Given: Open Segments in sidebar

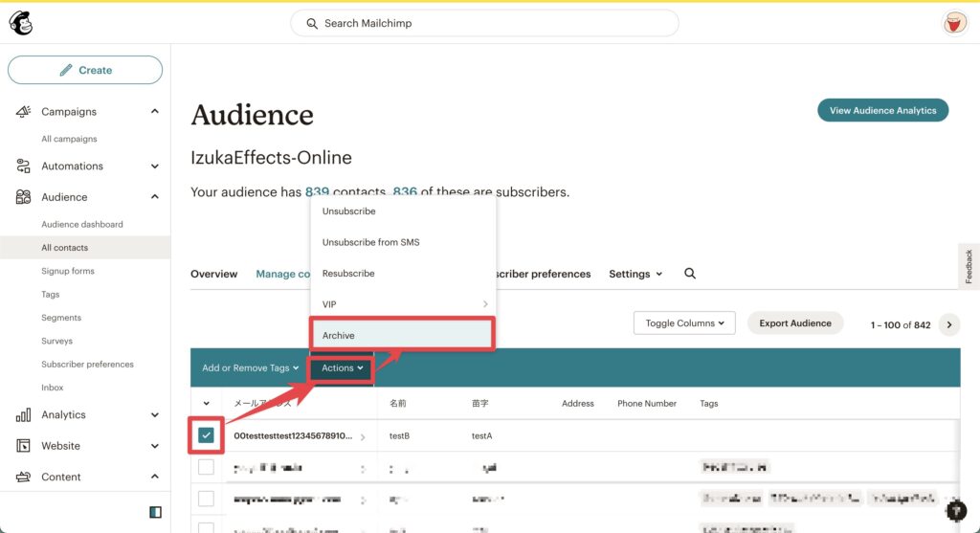Looking at the screenshot, I should click(60, 318).
